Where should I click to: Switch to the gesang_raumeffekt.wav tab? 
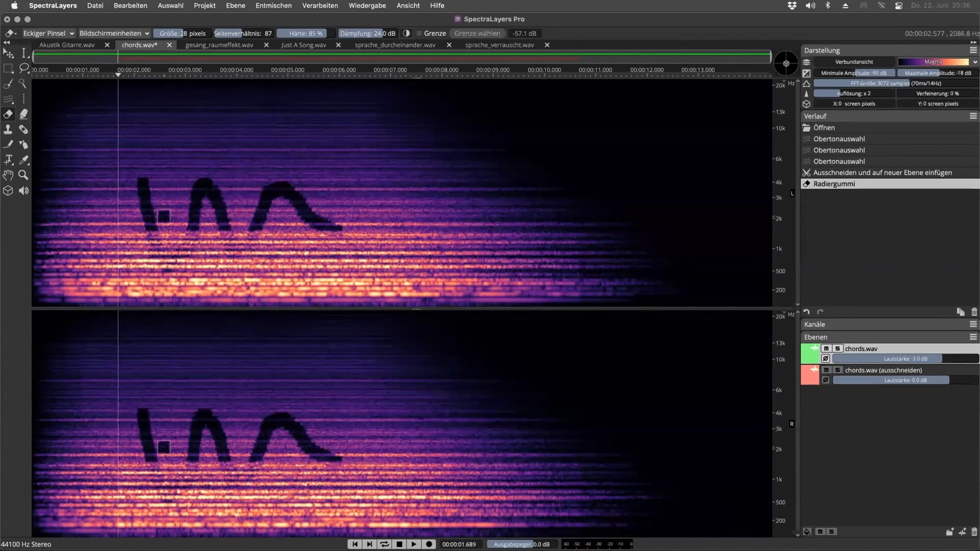pos(219,45)
